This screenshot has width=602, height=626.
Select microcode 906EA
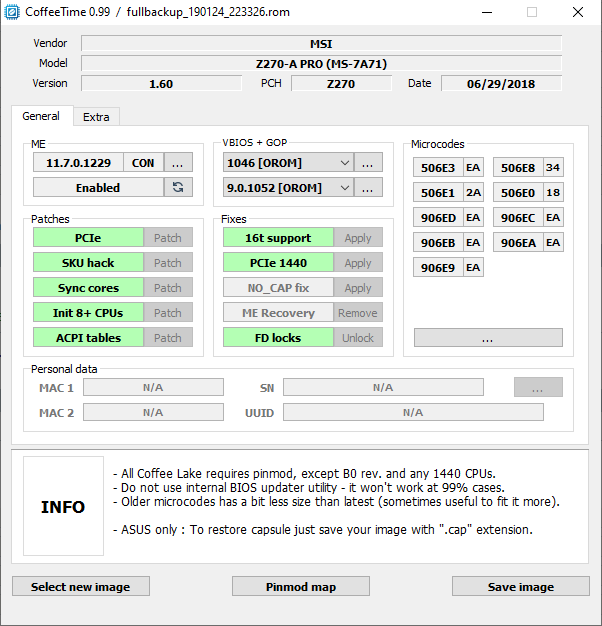tap(518, 242)
